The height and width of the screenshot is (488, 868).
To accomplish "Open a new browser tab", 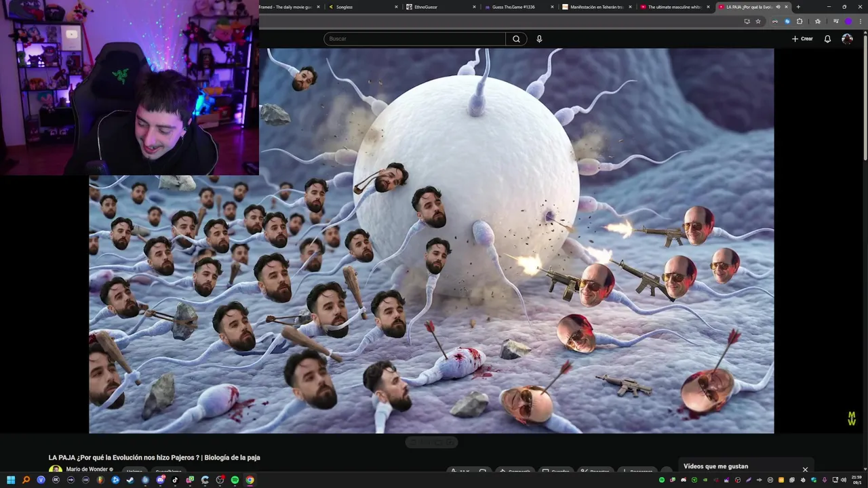I will coord(798,7).
